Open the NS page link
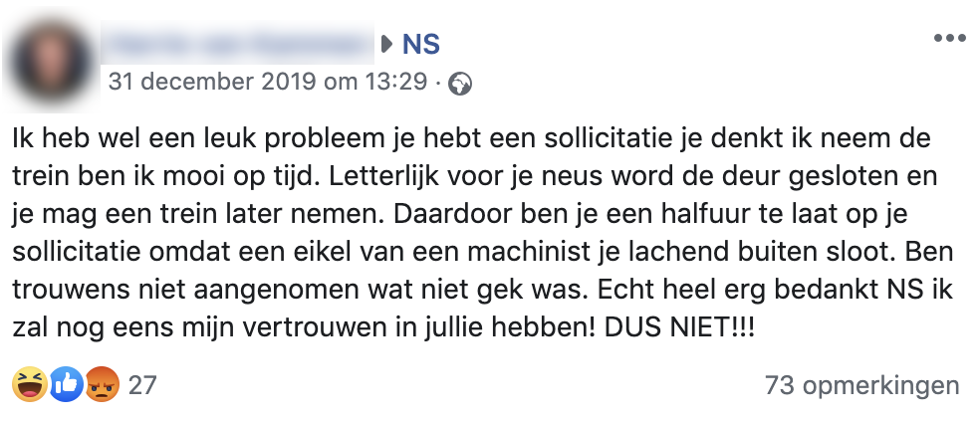Screen dimensions: 980x422 click(x=421, y=45)
